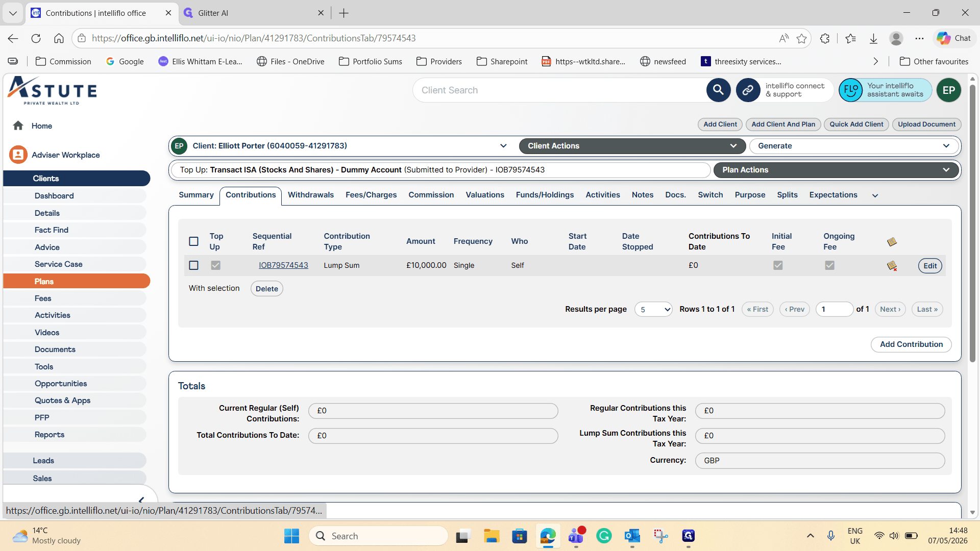This screenshot has height=551, width=980.
Task: Open the Results per page dropdown
Action: point(653,309)
